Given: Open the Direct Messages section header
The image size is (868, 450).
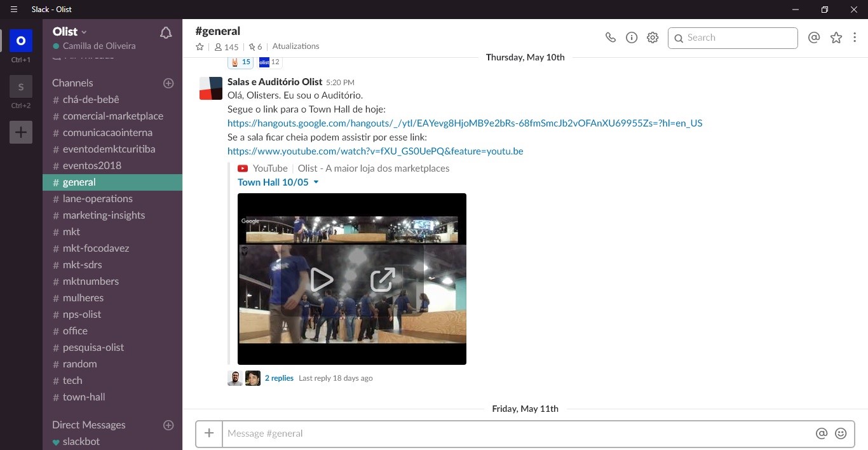Looking at the screenshot, I should pos(89,425).
